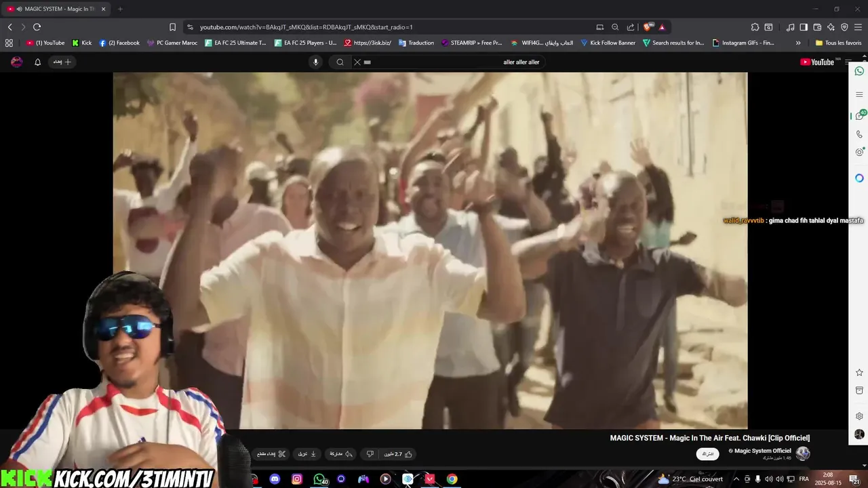
Task: Open the site settings icon in address bar
Action: coord(190,27)
